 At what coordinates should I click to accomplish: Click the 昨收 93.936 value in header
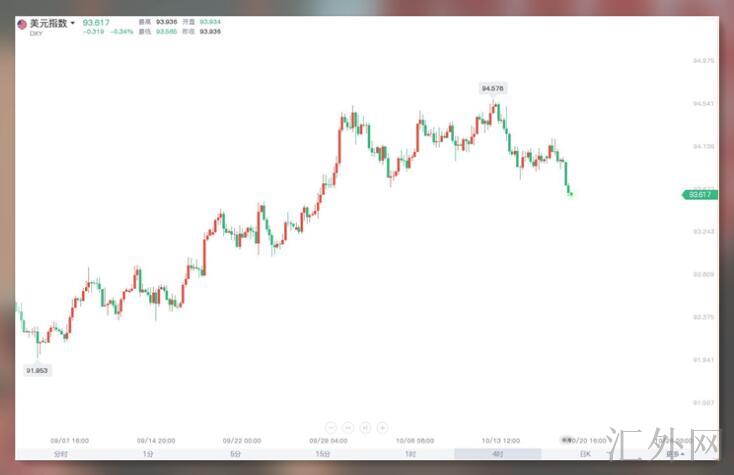coord(210,31)
